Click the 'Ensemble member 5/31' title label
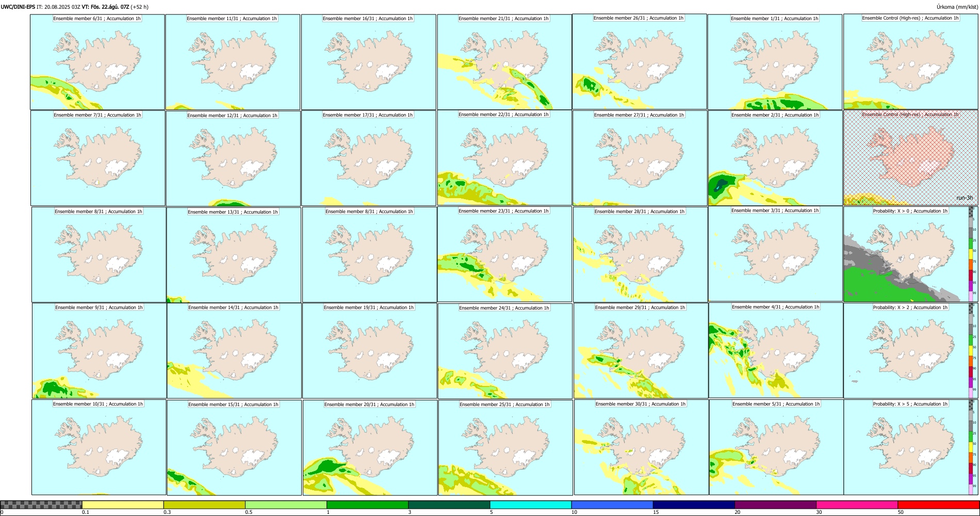 (x=776, y=404)
